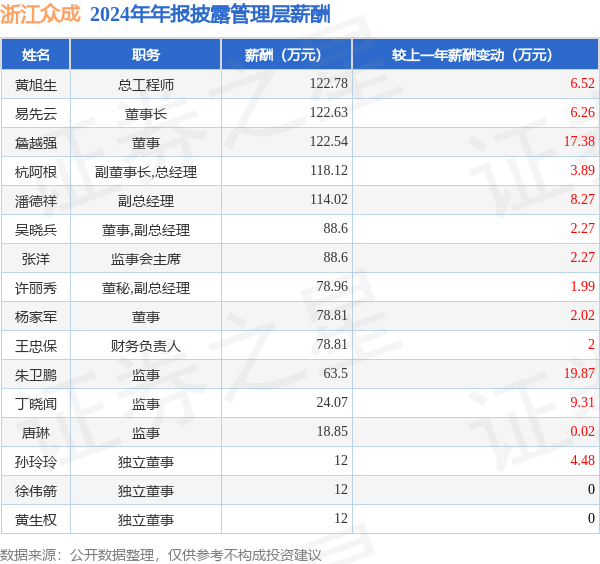The image size is (600, 564).
Task: Click the name 唐琳
Action: coord(36,434)
